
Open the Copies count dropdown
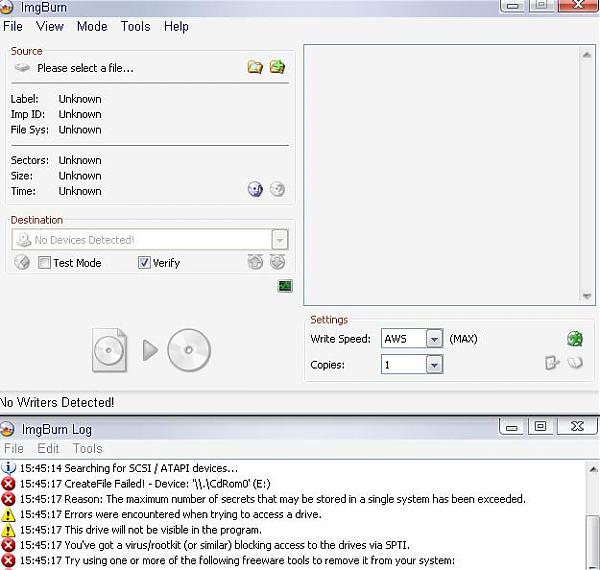434,365
